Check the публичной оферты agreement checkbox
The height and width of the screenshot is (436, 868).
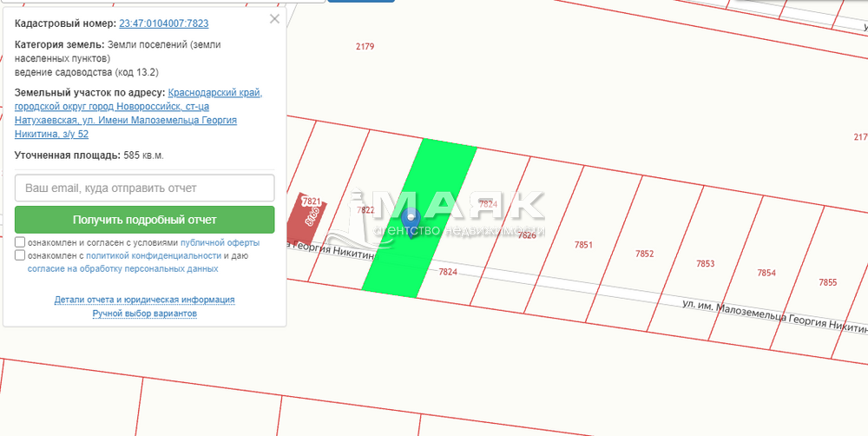tap(20, 243)
